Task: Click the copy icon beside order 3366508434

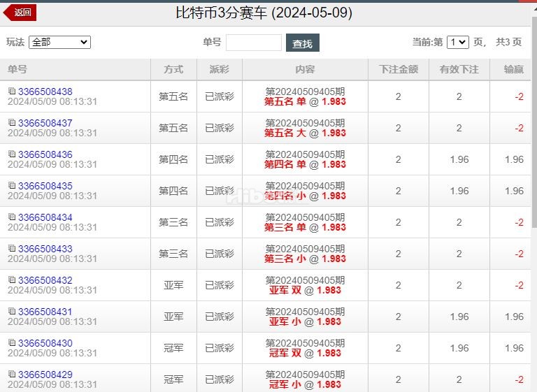Action: 12,217
